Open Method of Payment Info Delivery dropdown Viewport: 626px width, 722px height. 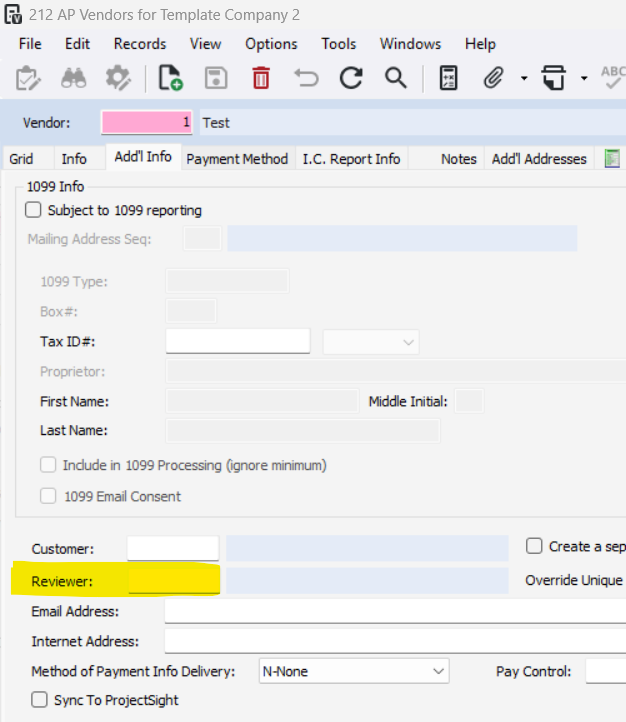point(354,671)
